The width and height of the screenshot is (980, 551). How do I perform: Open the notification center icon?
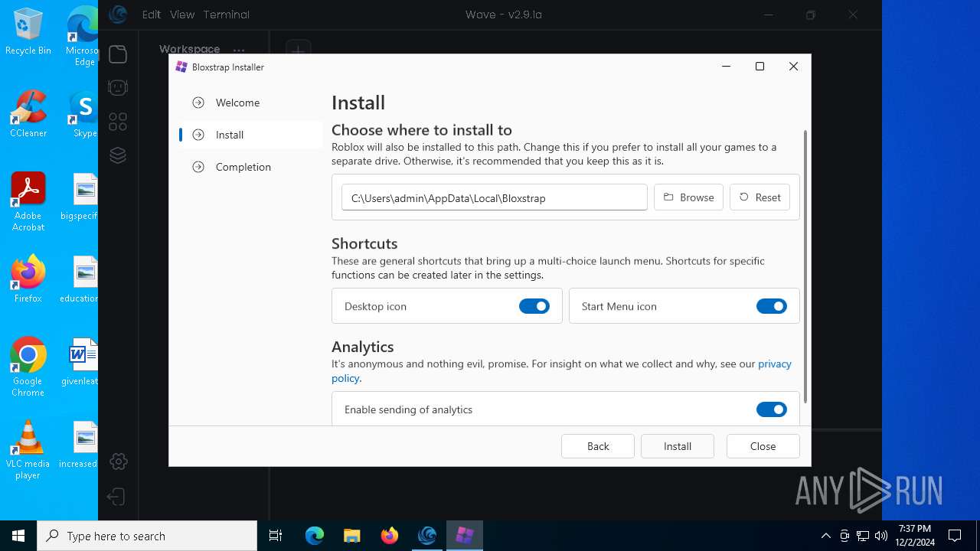[955, 536]
